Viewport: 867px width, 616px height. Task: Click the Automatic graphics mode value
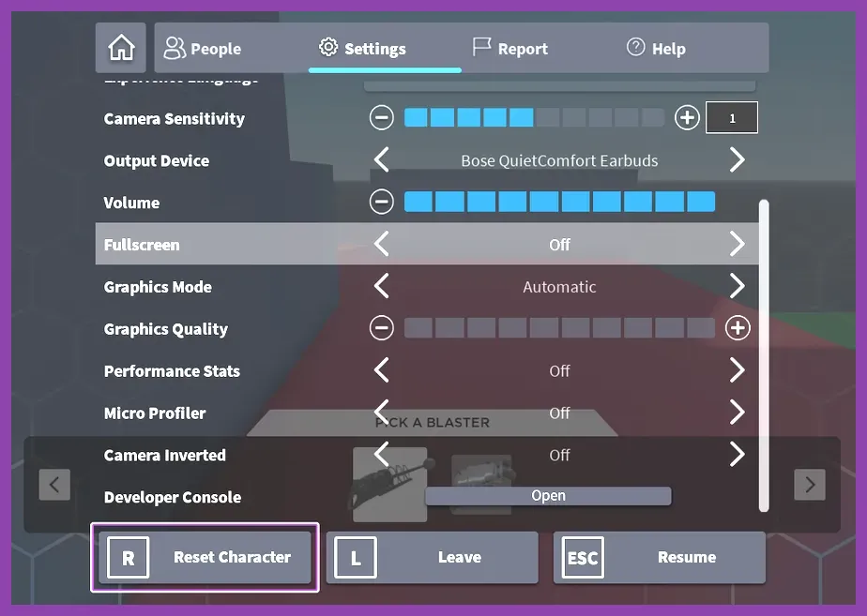point(559,287)
